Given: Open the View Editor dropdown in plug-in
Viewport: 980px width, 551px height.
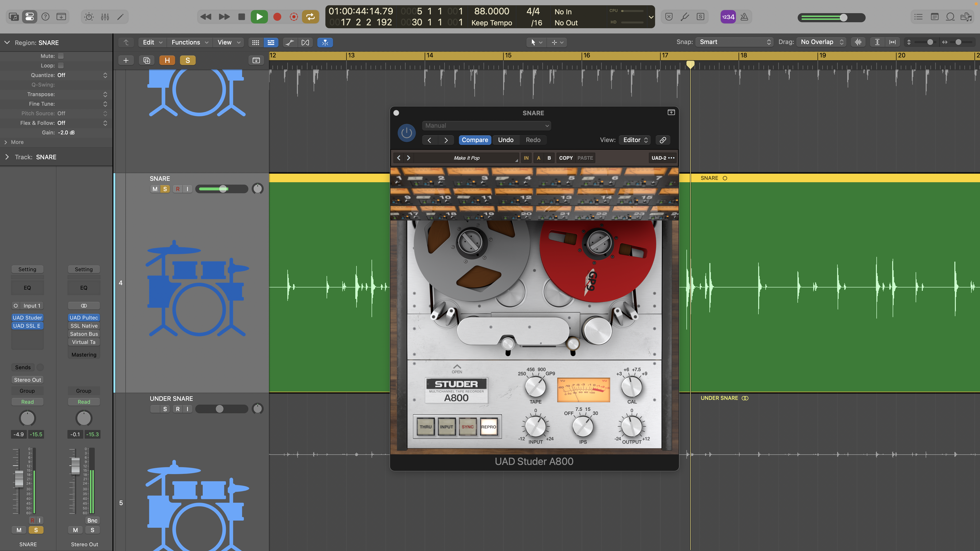Looking at the screenshot, I should [635, 140].
